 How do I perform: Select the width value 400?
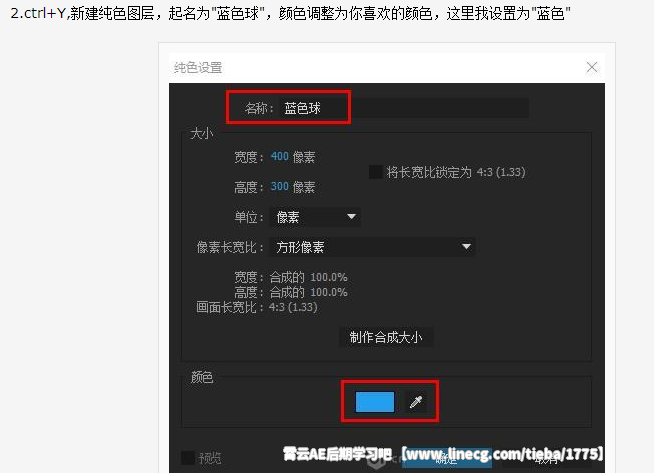[x=279, y=157]
